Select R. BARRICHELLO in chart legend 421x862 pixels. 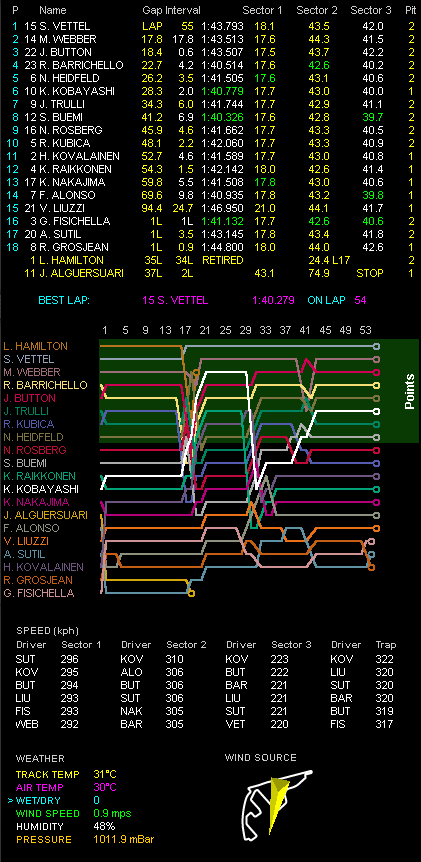pos(45,385)
